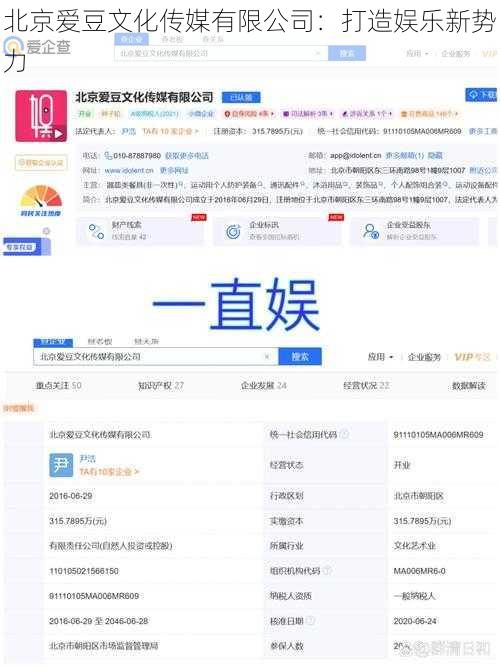Open the 财产线索 card icon
The height and width of the screenshot is (667, 500).
96,231
